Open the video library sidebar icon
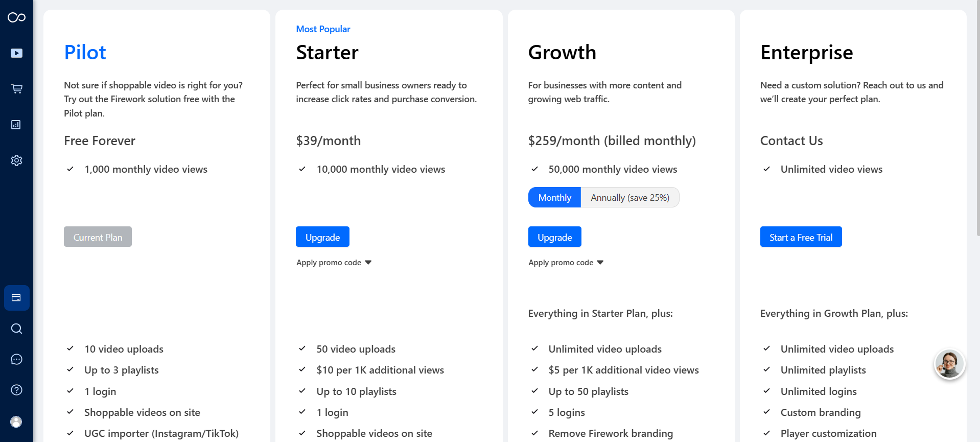The image size is (980, 442). [16, 53]
